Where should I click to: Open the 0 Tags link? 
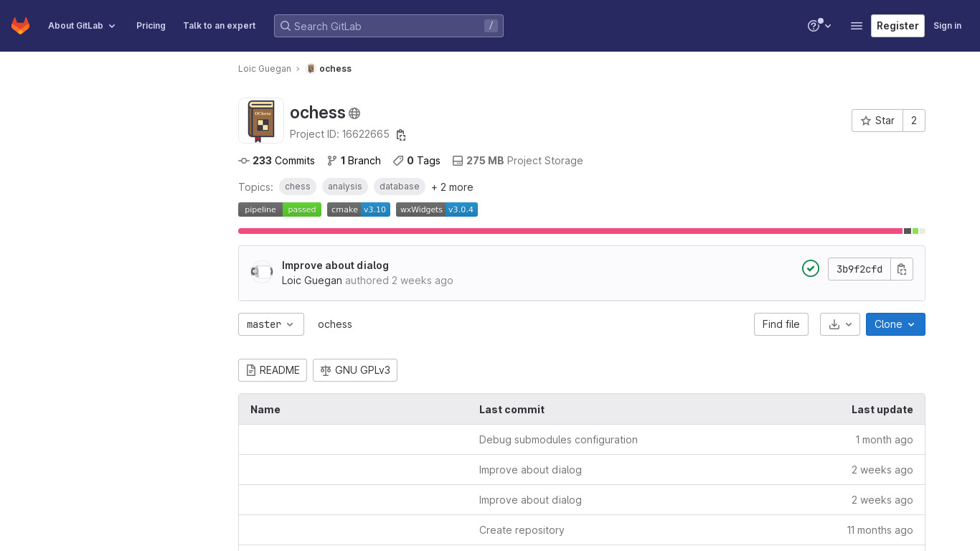coord(416,161)
